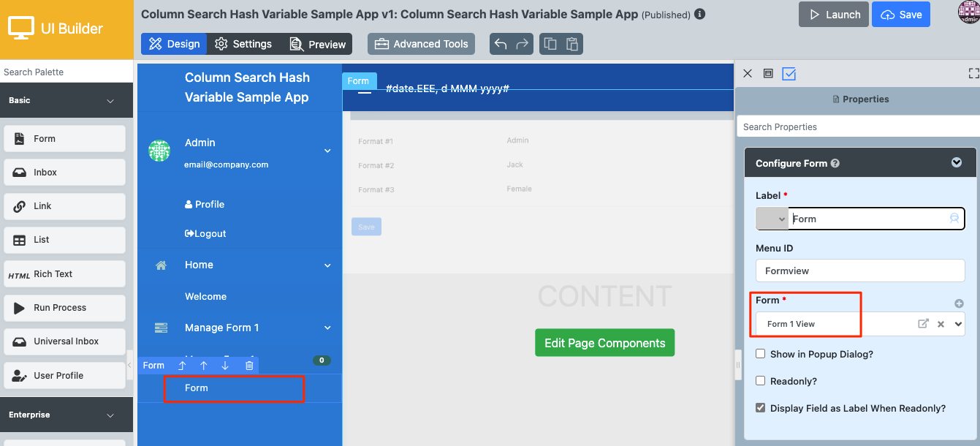The height and width of the screenshot is (446, 980).
Task: Select the Rich Text palette element
Action: pos(64,274)
